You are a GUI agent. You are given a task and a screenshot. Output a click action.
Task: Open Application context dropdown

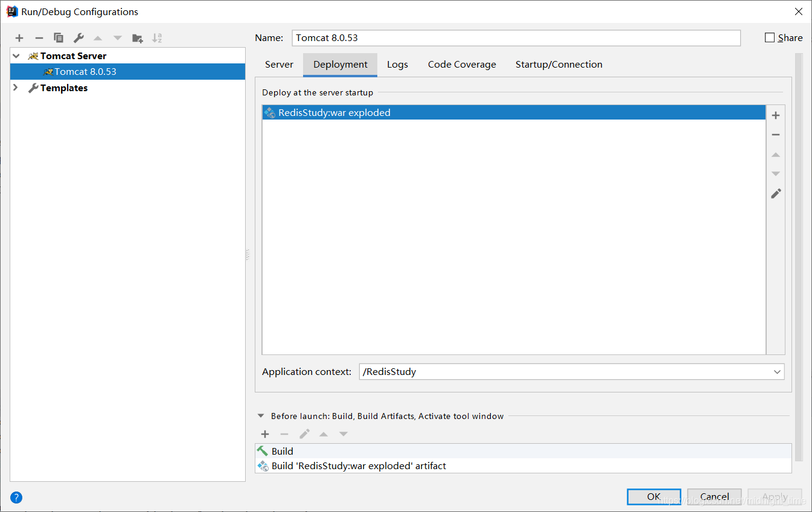click(777, 372)
